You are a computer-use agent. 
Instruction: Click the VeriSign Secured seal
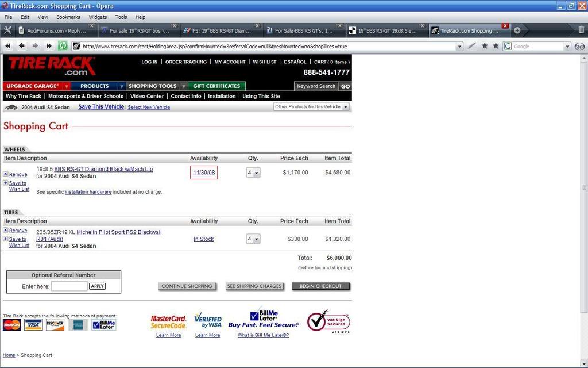coord(327,322)
